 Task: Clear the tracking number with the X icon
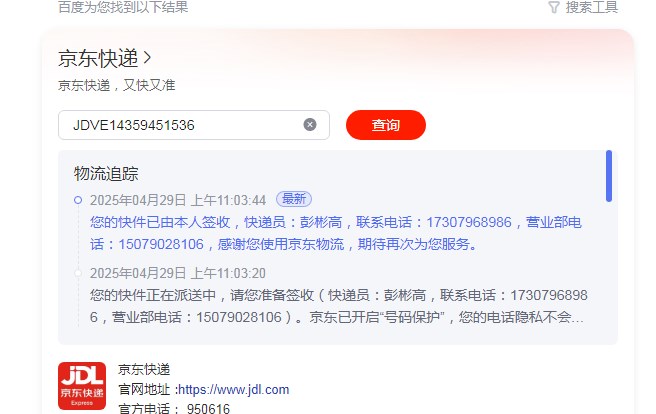(x=310, y=125)
